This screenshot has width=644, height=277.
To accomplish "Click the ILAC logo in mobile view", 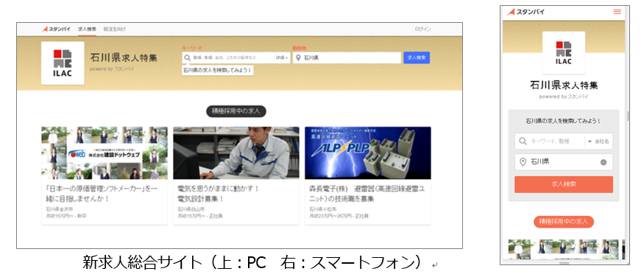I will click(564, 52).
